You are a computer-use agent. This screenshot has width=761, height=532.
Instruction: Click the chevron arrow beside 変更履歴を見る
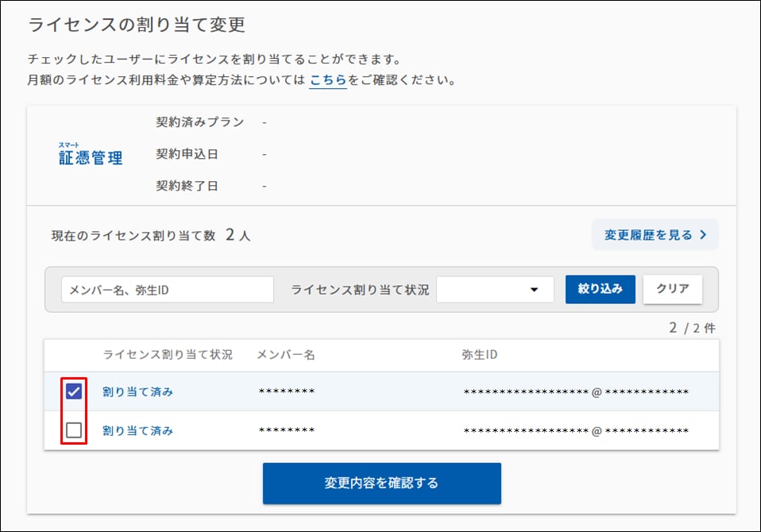[x=702, y=235]
